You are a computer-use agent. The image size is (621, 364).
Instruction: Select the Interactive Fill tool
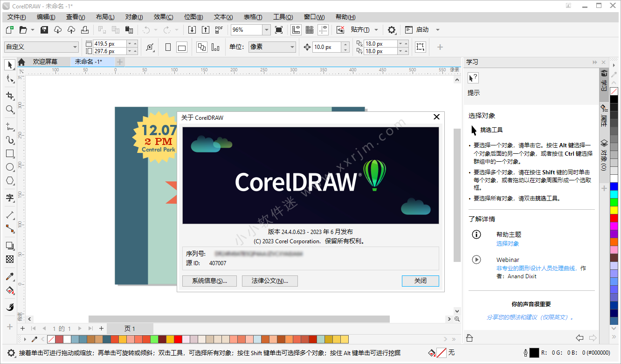pyautogui.click(x=9, y=290)
